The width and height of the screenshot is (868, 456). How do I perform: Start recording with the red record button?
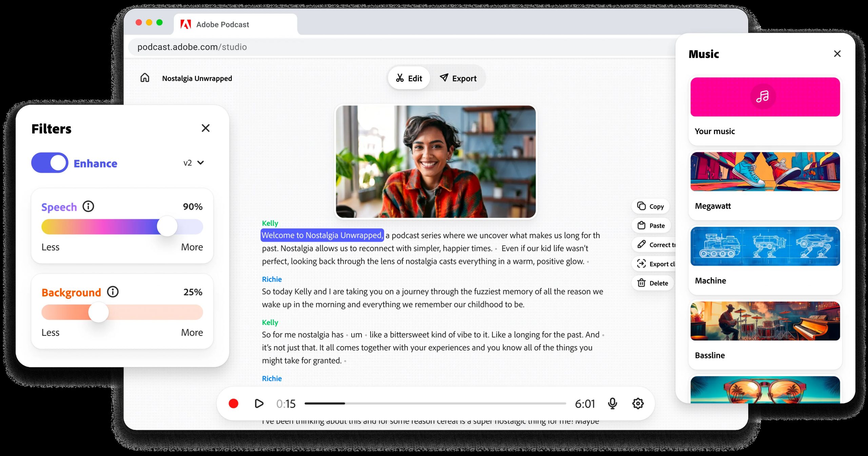point(233,403)
